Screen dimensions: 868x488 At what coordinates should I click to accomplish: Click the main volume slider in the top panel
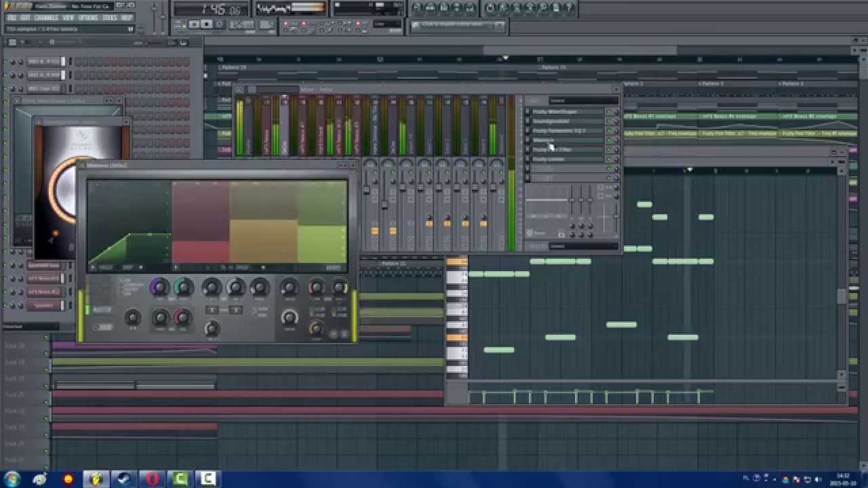[154, 17]
